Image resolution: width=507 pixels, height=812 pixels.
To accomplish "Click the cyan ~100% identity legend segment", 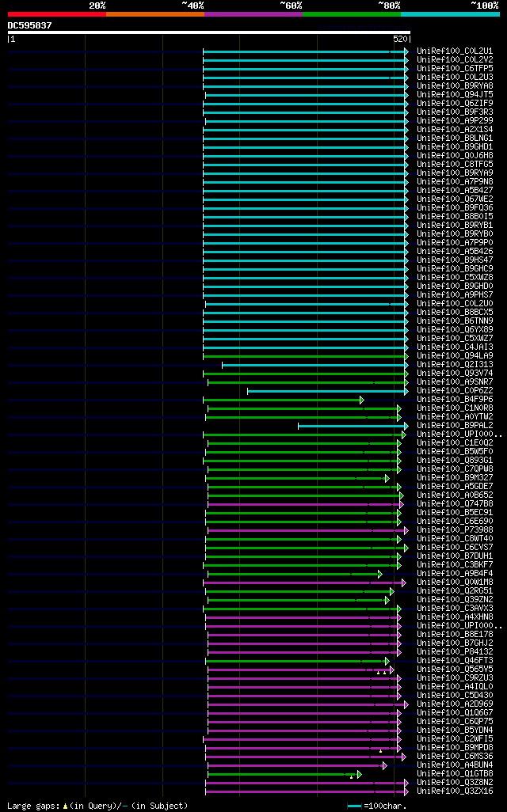I will (x=450, y=14).
